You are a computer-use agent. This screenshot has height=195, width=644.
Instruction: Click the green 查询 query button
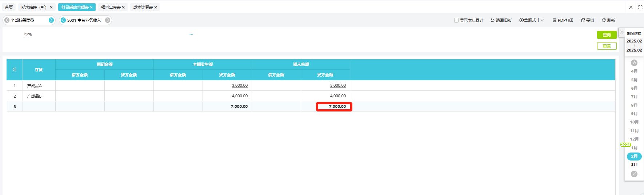[607, 35]
